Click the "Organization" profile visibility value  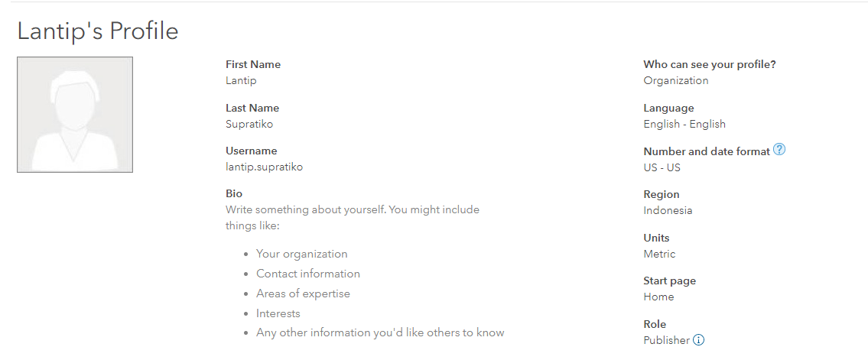tap(676, 80)
